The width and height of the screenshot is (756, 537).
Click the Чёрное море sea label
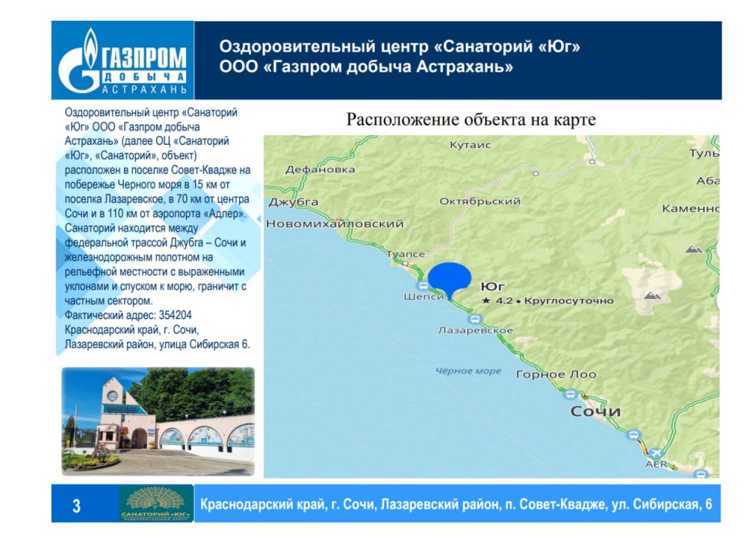point(467,371)
